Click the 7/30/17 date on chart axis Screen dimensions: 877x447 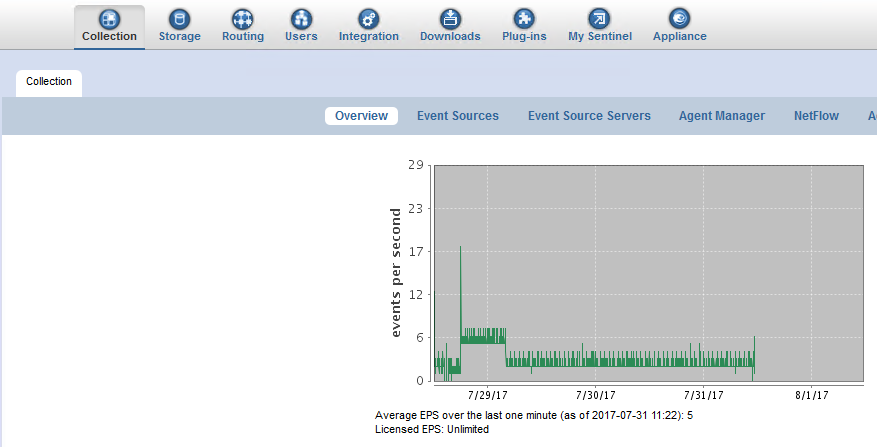[x=596, y=395]
